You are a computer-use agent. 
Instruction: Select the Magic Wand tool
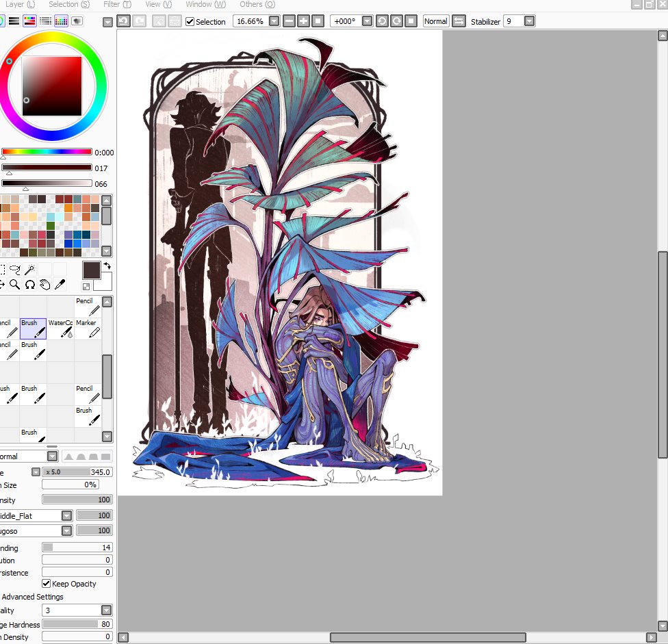point(30,269)
